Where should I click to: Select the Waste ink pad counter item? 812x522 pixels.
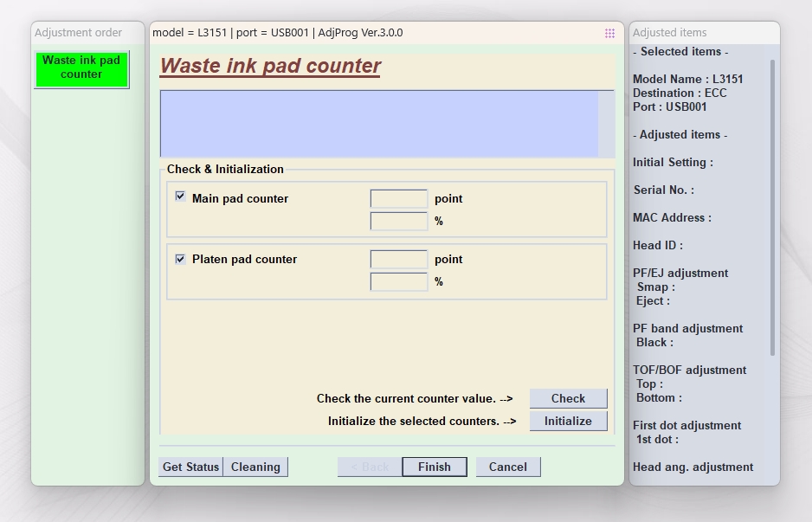(81, 69)
